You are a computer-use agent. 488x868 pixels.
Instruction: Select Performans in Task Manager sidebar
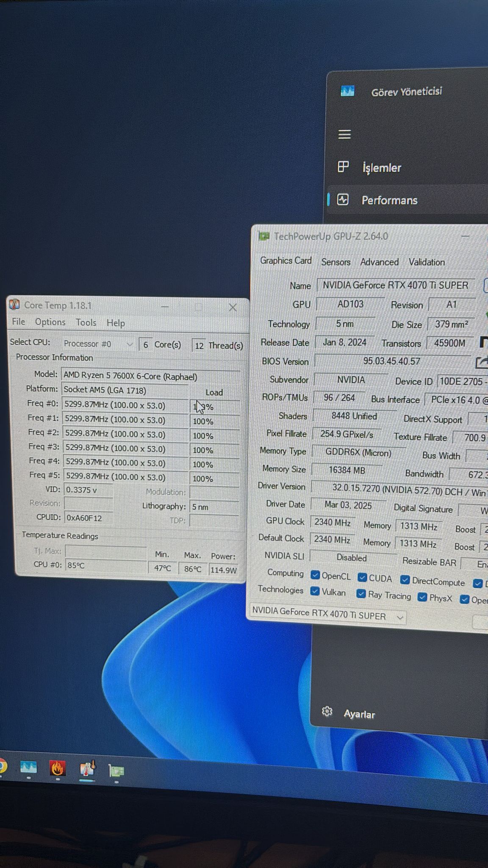coord(389,200)
